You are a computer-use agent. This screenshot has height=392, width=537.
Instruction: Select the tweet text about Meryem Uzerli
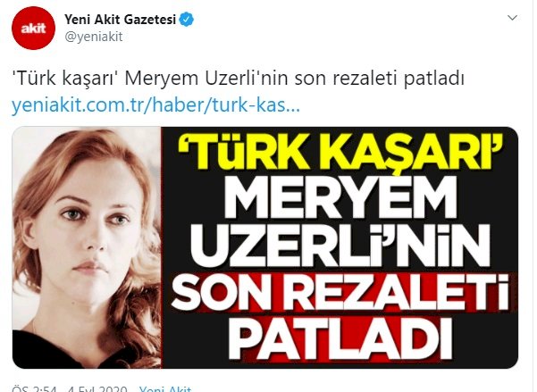[238, 79]
